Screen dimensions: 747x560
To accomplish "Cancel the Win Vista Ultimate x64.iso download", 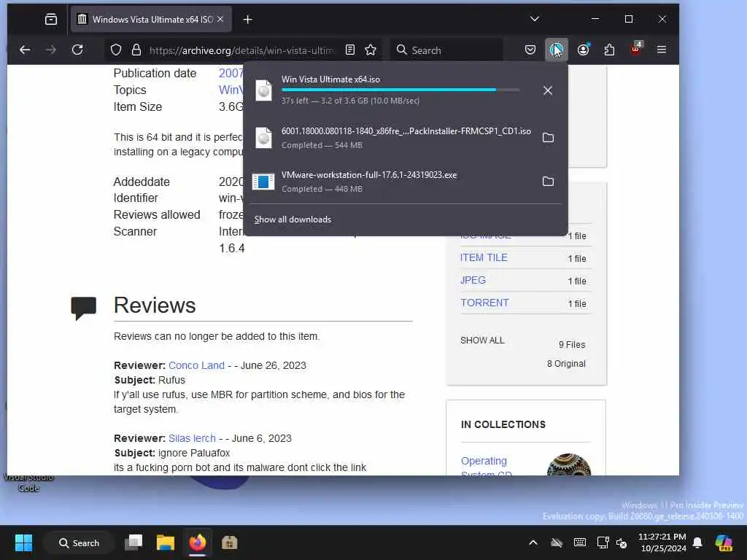I will tap(548, 90).
